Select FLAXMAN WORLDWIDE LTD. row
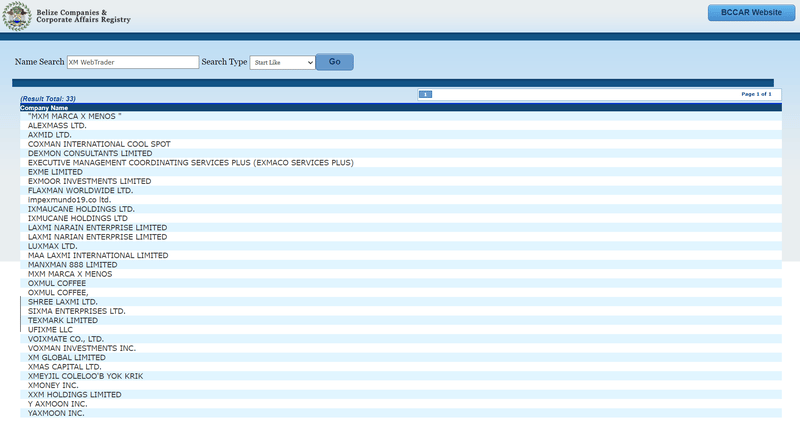The width and height of the screenshot is (800, 426). pos(401,190)
